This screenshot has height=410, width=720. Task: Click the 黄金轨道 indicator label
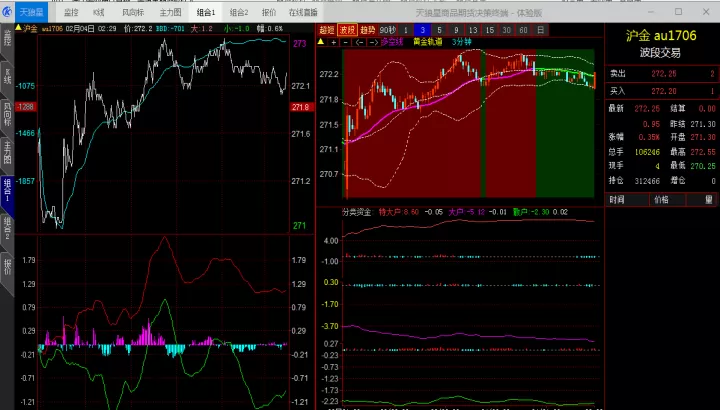(428, 42)
